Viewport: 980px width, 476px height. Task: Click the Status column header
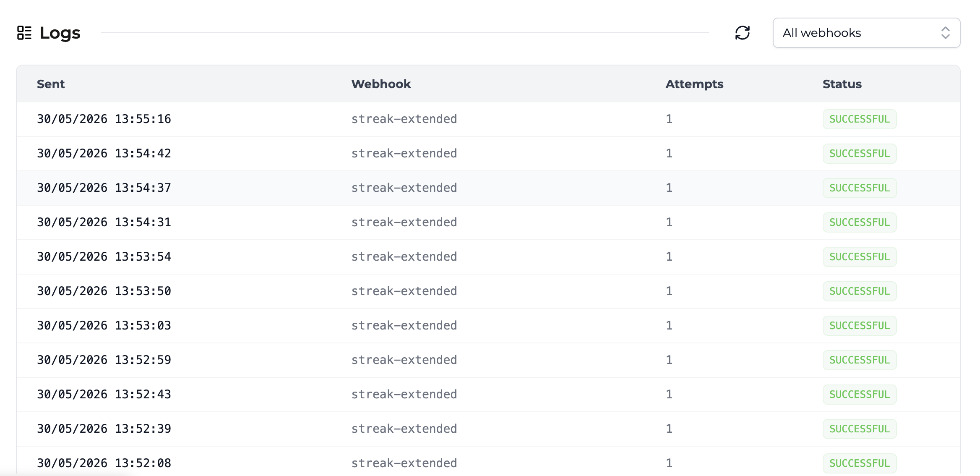842,84
